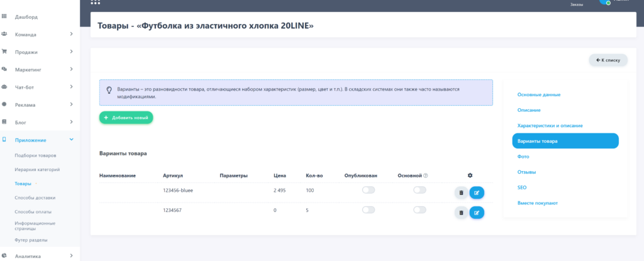This screenshot has height=261, width=644.
Task: Delete the 1234567 variant via trash icon
Action: (x=461, y=213)
